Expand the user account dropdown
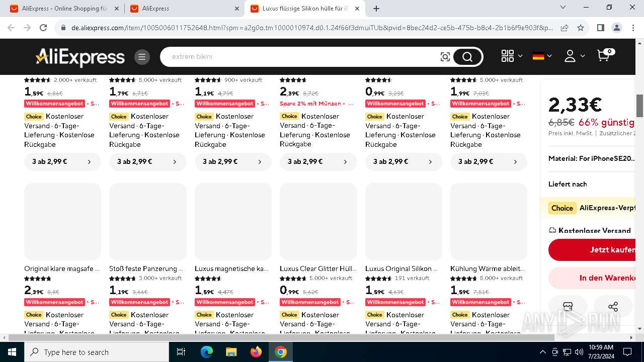 tap(574, 56)
